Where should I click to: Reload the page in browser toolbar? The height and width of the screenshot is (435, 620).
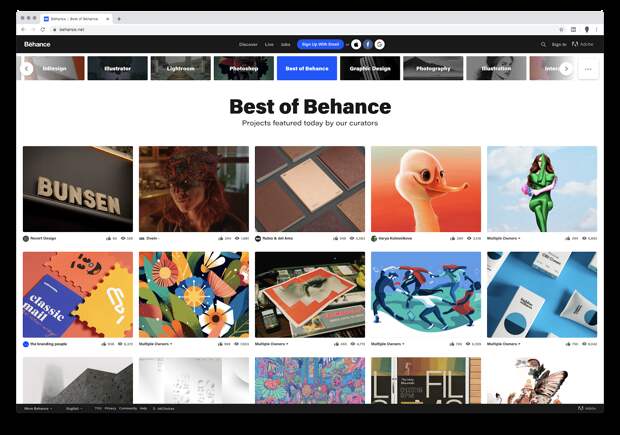point(43,29)
